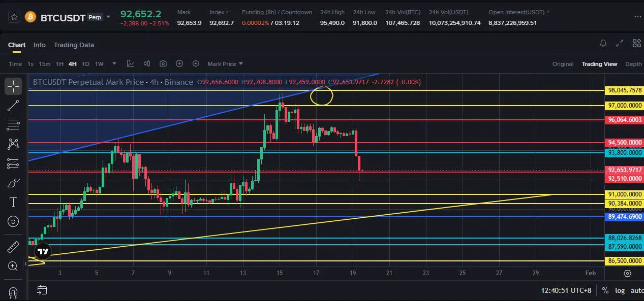Toggle percent scale mode

[605, 291]
